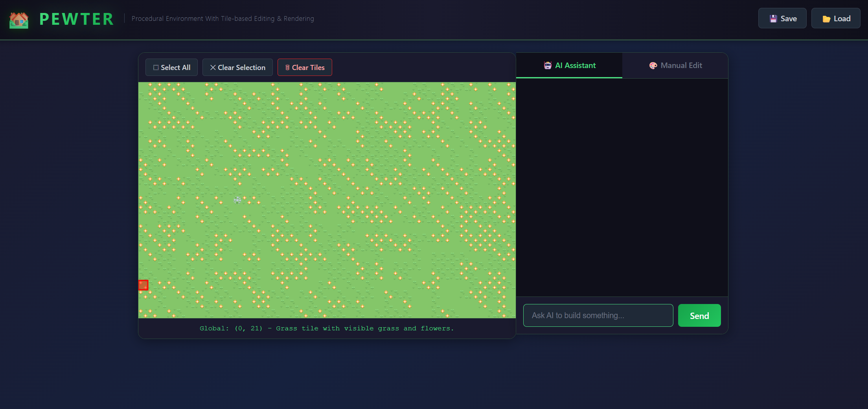Activate the Select All button
Screen dimensions: 868x409
(x=171, y=67)
